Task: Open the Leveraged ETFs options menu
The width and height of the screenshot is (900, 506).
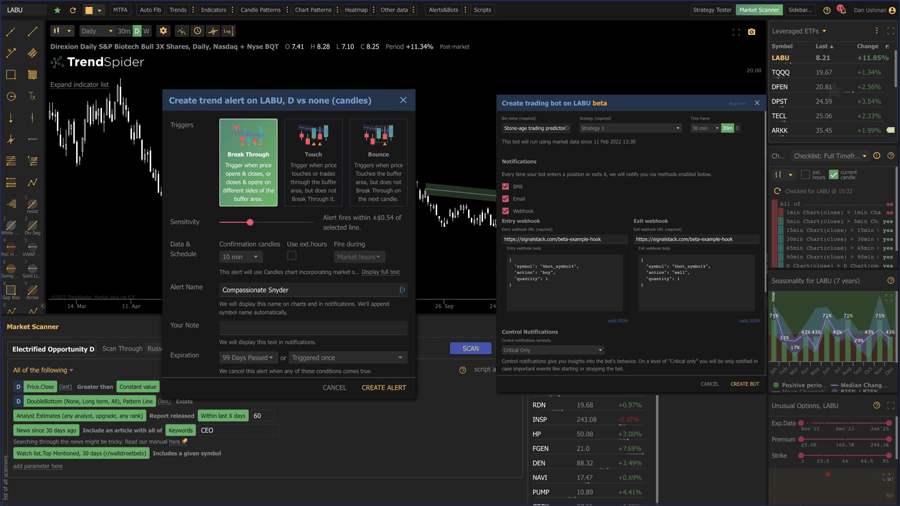Action: pyautogui.click(x=876, y=31)
